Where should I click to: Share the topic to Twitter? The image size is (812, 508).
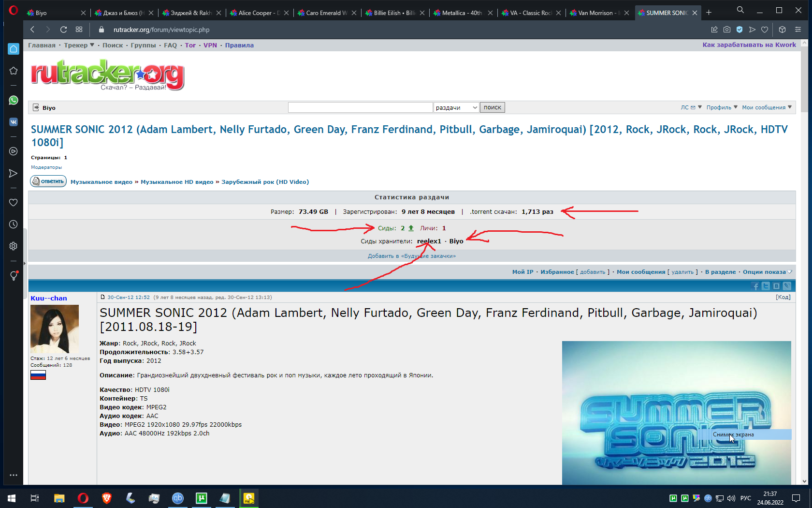[766, 286]
